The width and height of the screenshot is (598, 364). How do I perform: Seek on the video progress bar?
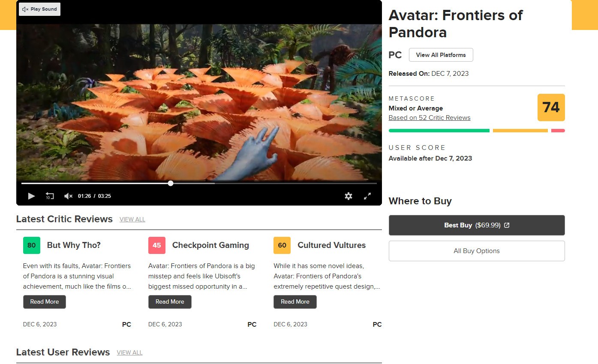(257, 183)
